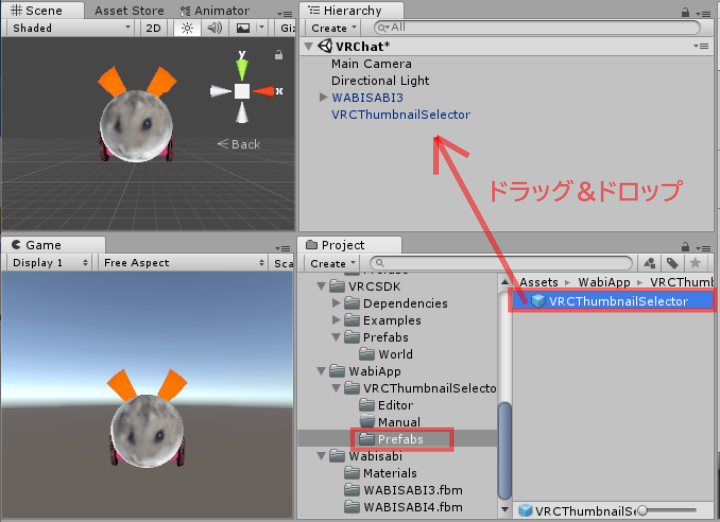Click the green Y axis gizmo cone

(x=242, y=70)
